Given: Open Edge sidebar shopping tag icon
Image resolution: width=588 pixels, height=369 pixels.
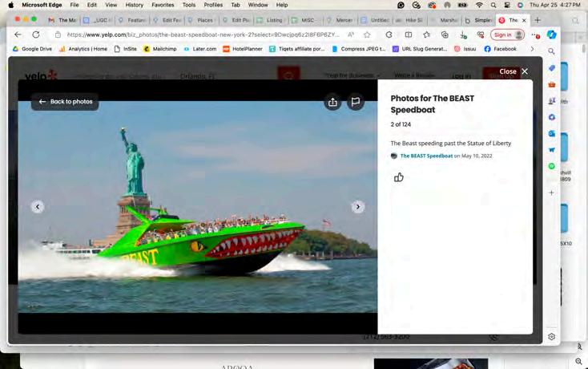Looking at the screenshot, I should pyautogui.click(x=552, y=68).
